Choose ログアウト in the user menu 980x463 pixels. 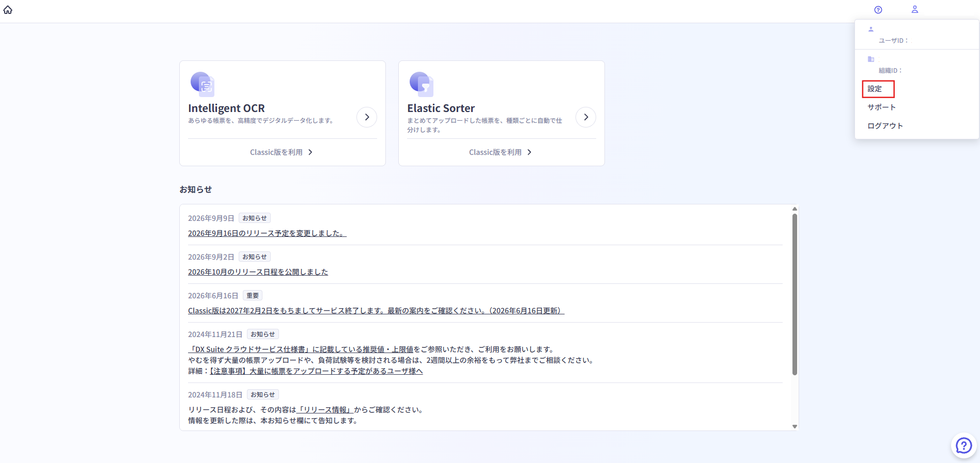point(885,126)
